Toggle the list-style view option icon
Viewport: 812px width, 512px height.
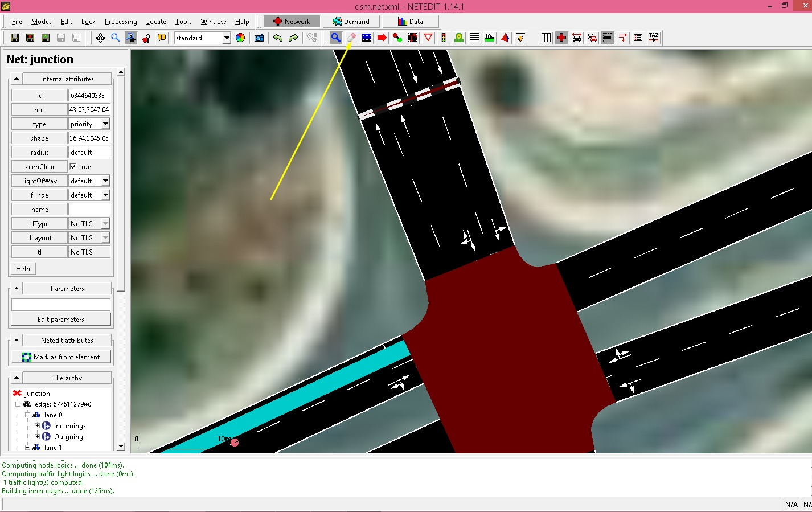(x=638, y=38)
